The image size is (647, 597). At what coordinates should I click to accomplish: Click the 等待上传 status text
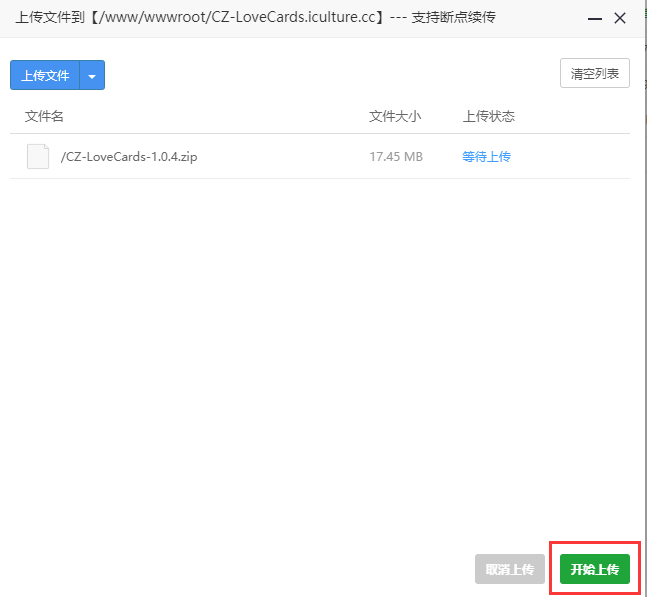pyautogui.click(x=486, y=157)
